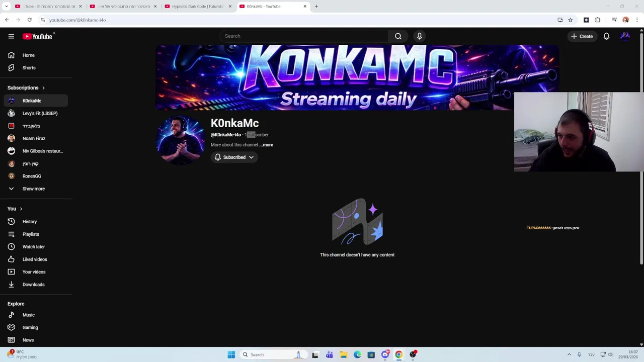Open History in the sidebar

pyautogui.click(x=36, y=222)
